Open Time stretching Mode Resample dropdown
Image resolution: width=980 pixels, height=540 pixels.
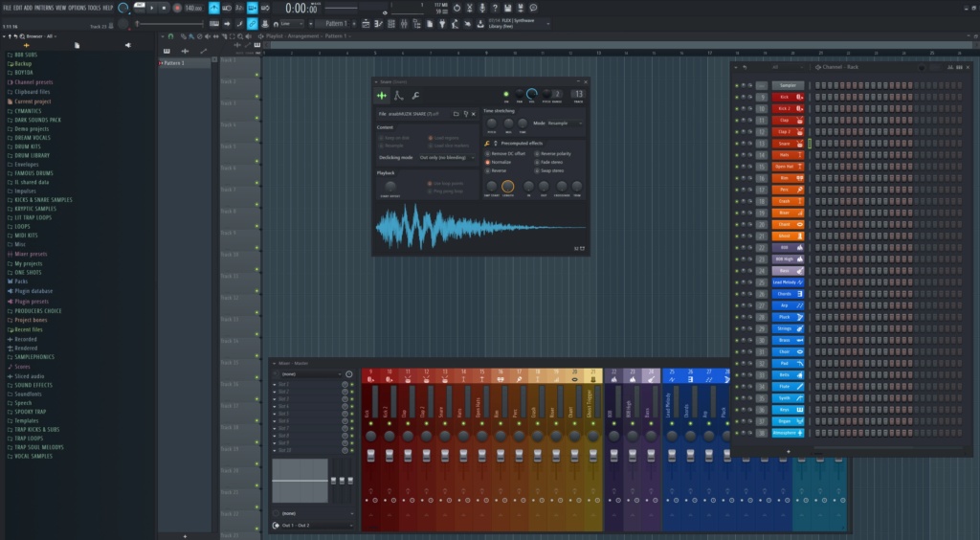[565, 124]
